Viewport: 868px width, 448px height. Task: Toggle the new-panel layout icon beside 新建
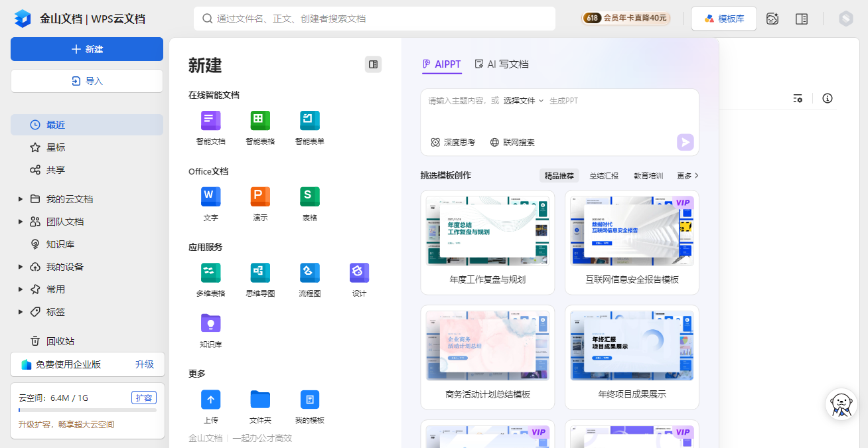click(373, 64)
